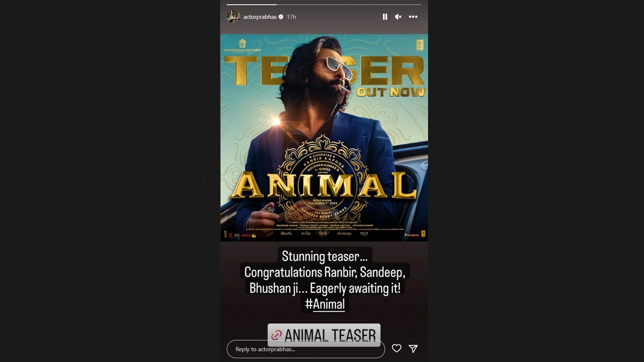Click the Animal teaser poster image

click(324, 137)
